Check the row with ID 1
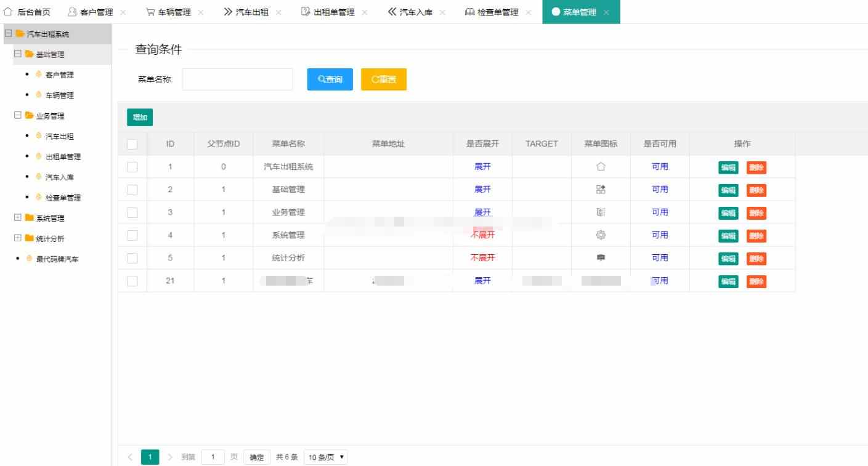 click(x=132, y=167)
